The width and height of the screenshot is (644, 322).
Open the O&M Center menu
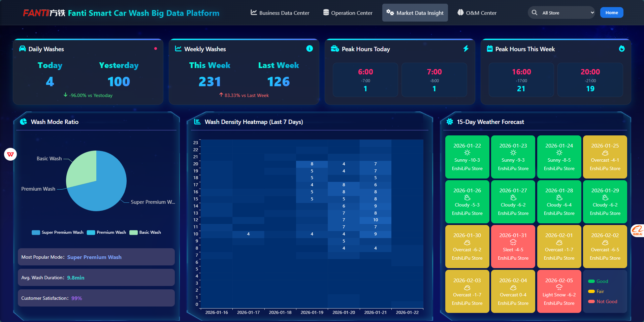477,13
